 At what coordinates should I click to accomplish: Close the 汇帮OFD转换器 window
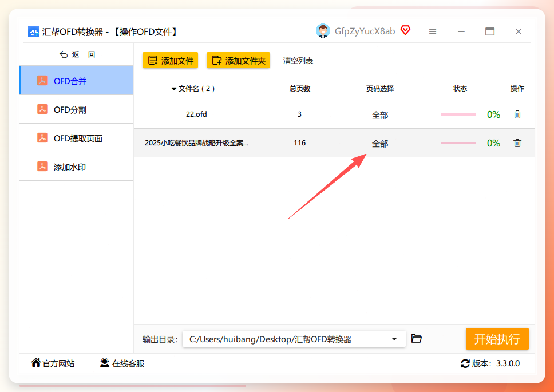(x=519, y=31)
